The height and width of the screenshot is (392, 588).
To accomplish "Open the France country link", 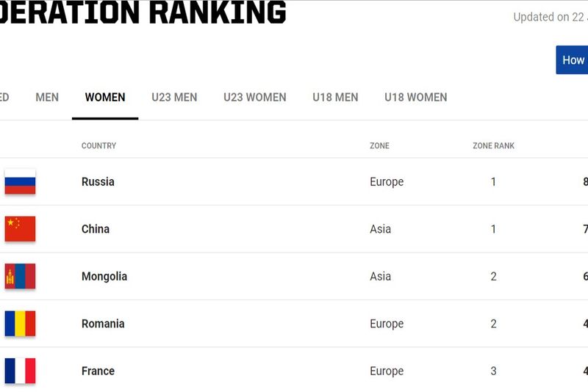I will (98, 371).
